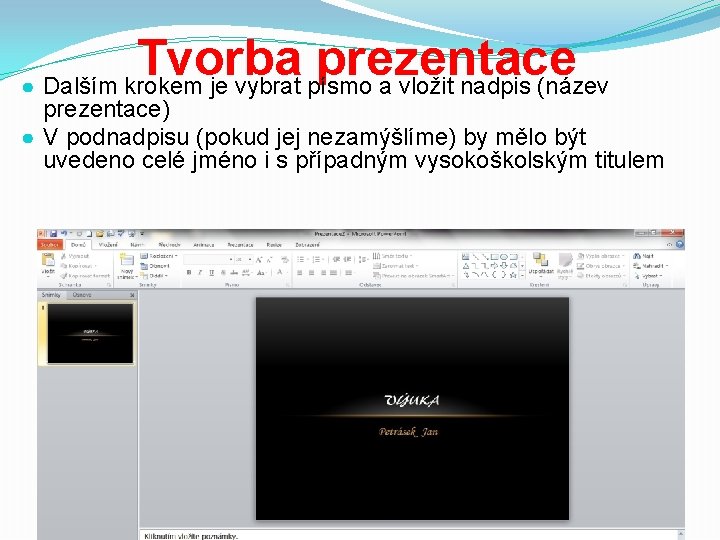Open the Soubor file tab
This screenshot has height=540, width=720.
click(50, 245)
